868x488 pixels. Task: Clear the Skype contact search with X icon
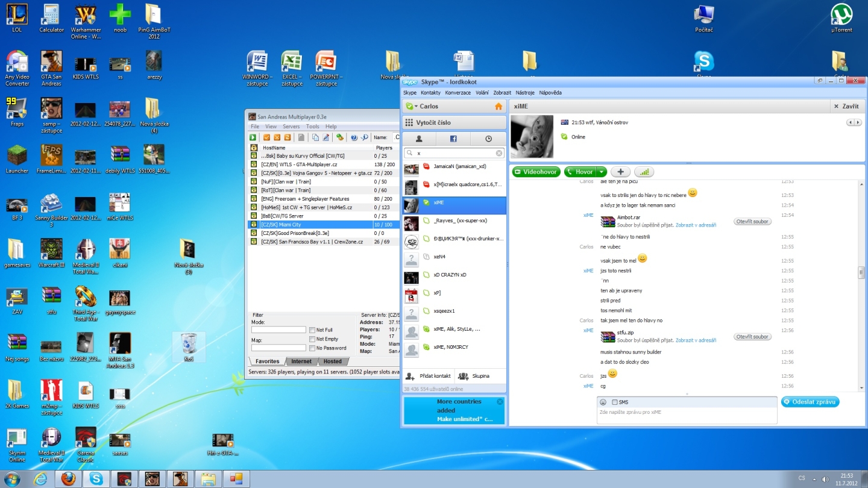pos(499,153)
